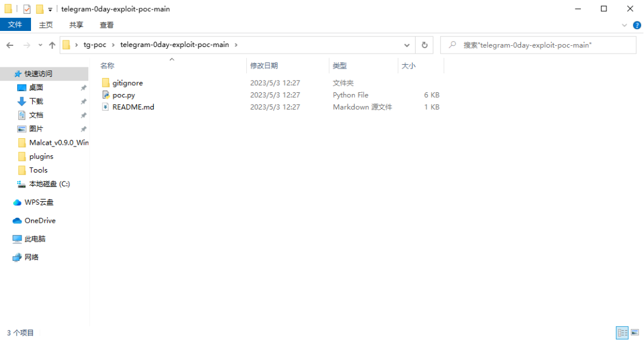Open the Help icon
Image resolution: width=644 pixels, height=340 pixels.
tap(637, 25)
